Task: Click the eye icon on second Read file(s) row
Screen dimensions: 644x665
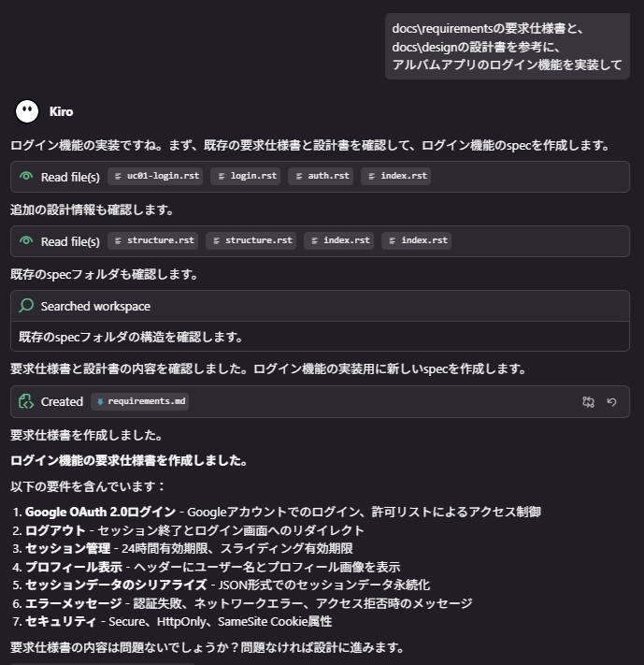Action: (26, 241)
